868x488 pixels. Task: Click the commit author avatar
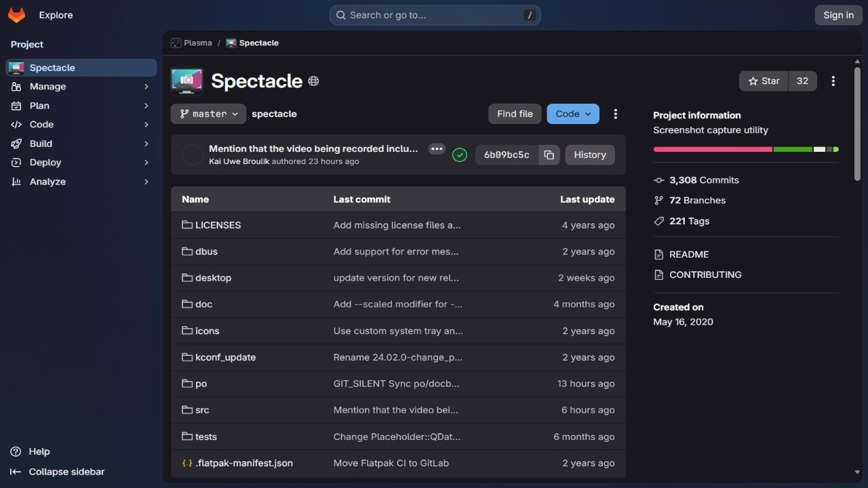click(193, 155)
